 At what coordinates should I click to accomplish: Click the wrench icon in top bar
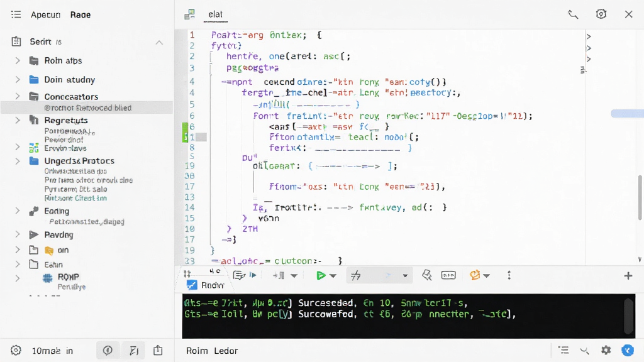(573, 15)
